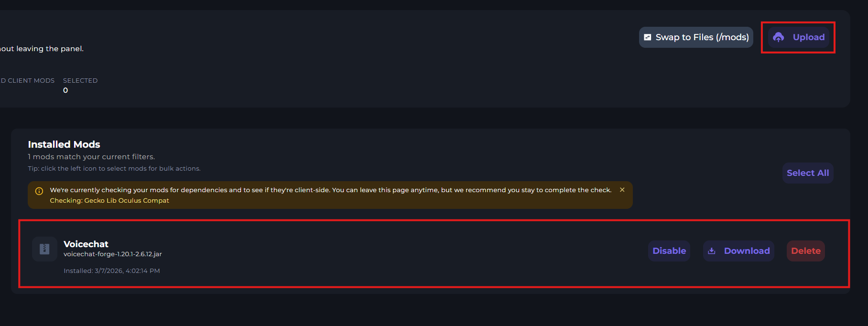
Task: Delete the Voicechat mod
Action: point(805,251)
